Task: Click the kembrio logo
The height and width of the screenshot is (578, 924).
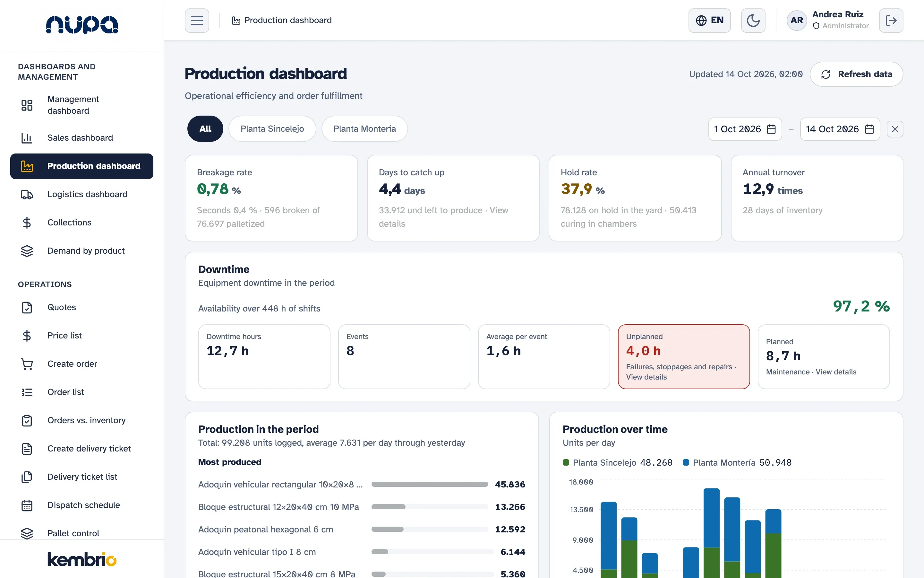Action: (x=82, y=559)
